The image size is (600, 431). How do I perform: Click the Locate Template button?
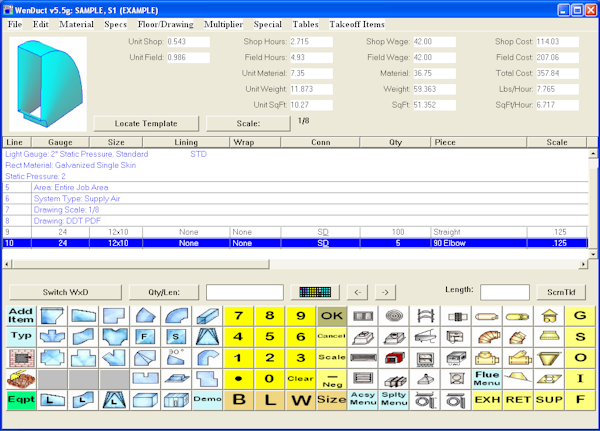coord(145,124)
